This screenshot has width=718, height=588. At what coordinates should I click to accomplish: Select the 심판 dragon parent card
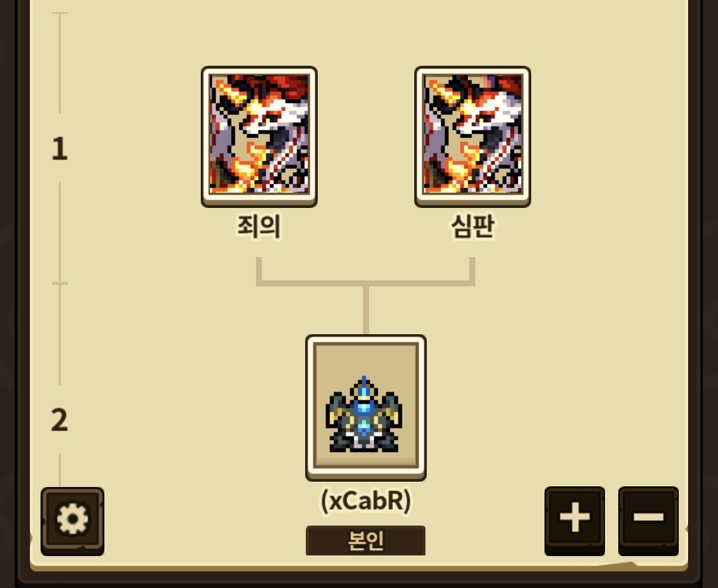point(473,136)
